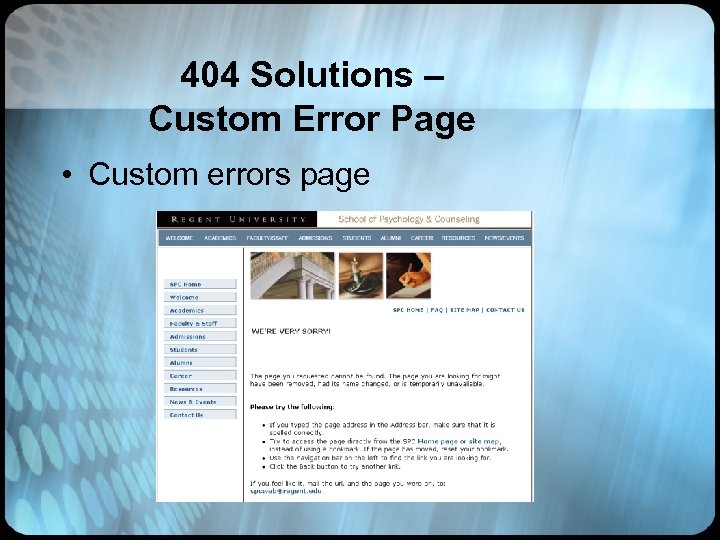Click the Regent University logo banner
720x540 pixels.
[237, 219]
